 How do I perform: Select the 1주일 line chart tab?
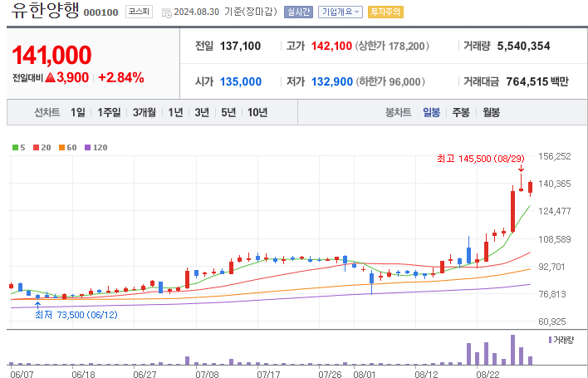109,112
